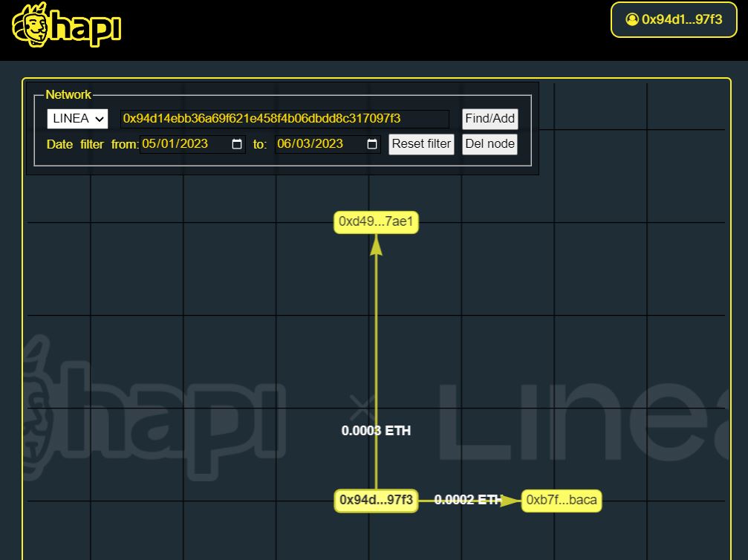748x560 pixels.
Task: Open the 0x94d1...97f3 account button
Action: click(x=674, y=19)
